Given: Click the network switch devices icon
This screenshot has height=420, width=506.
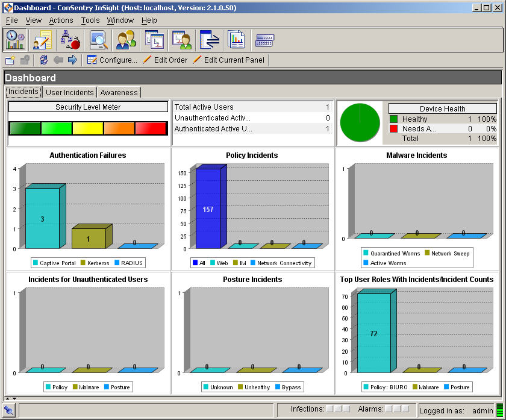Looking at the screenshot, I should tap(264, 41).
